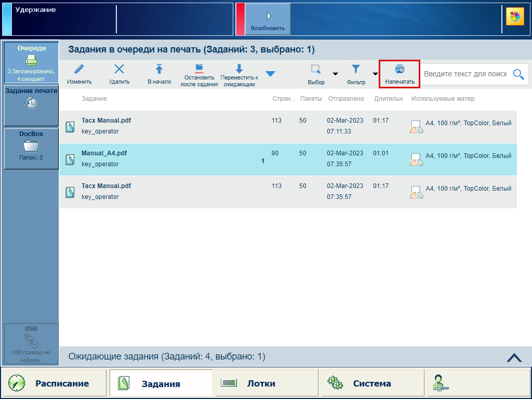
Task: Switch to the Система tab
Action: pos(373,383)
